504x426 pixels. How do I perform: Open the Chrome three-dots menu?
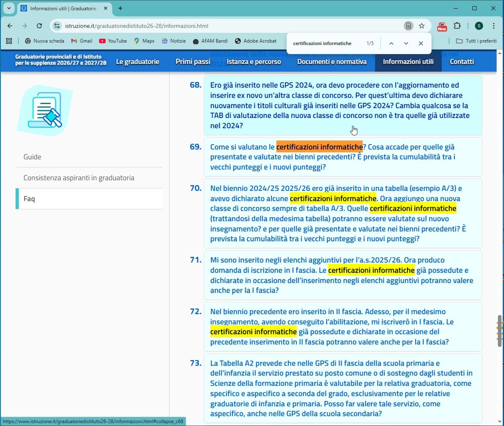tap(494, 26)
